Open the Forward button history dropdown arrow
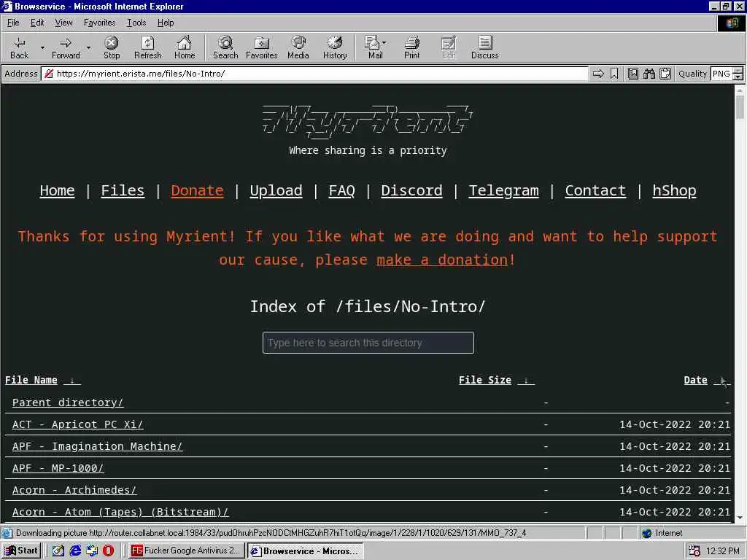This screenshot has height=560, width=747. pos(88,47)
